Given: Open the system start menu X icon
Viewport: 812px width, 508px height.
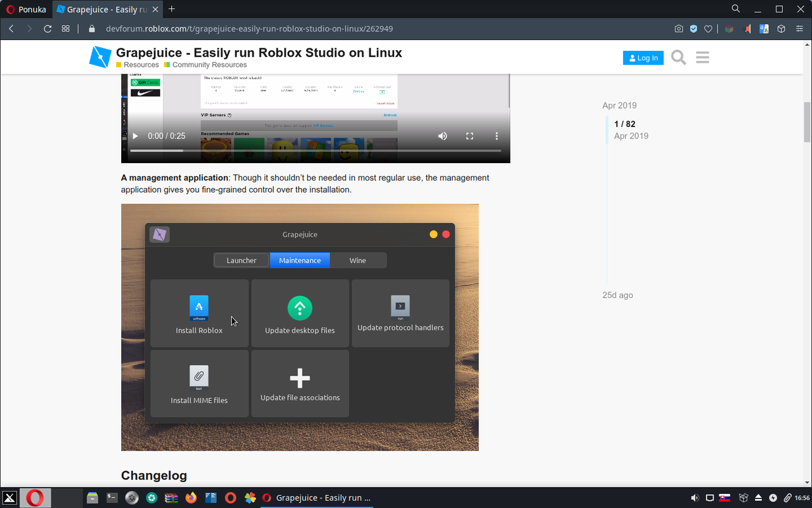Looking at the screenshot, I should [x=10, y=498].
